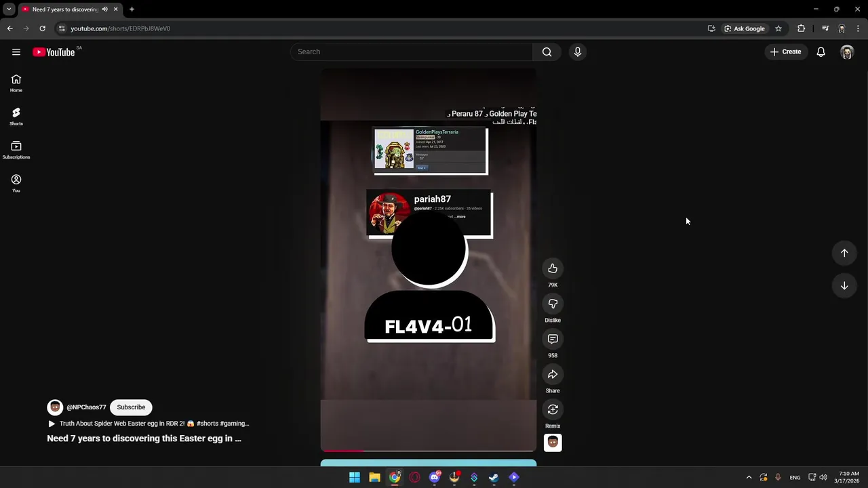
Task: Open File Explorer from the taskbar
Action: point(374,477)
